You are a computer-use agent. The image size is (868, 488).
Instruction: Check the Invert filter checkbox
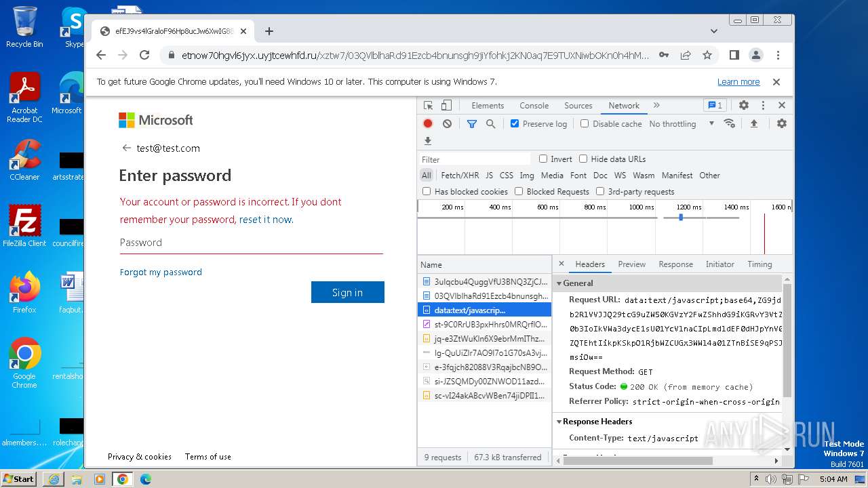coord(543,159)
